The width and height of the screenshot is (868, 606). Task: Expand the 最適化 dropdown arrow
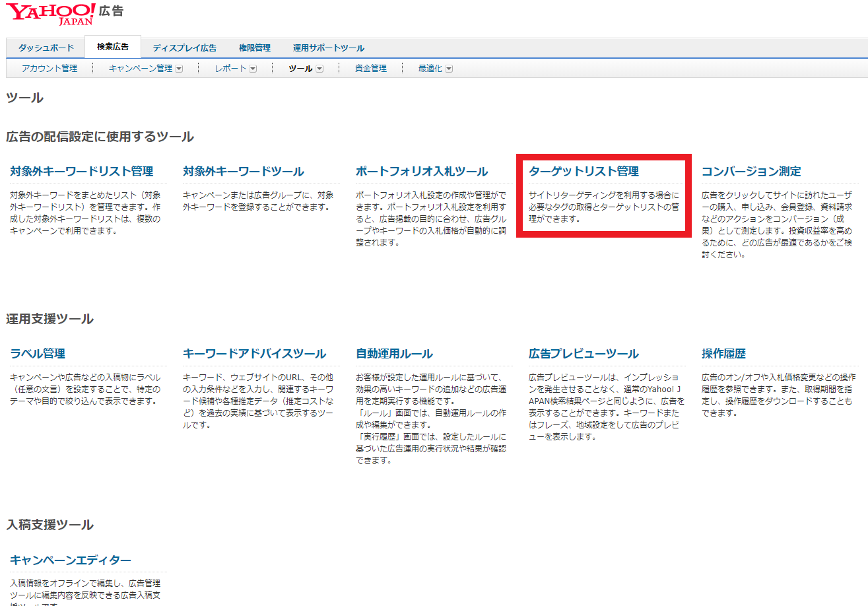449,69
